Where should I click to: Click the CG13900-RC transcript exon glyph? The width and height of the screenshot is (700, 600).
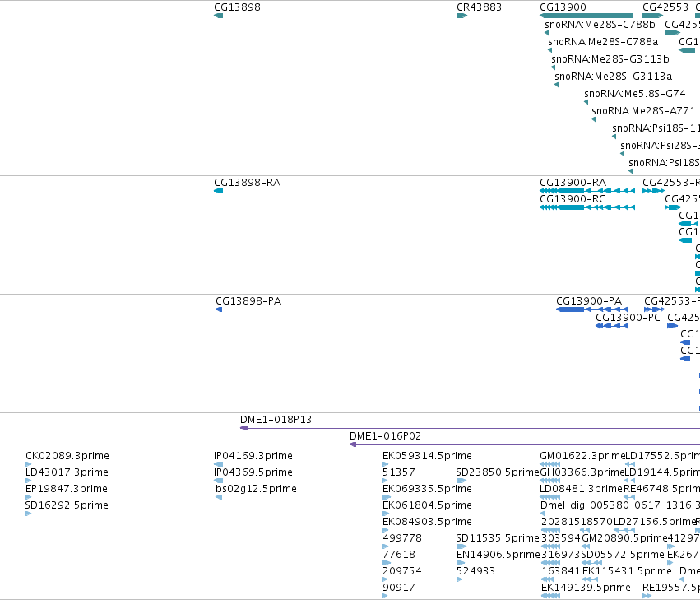click(x=572, y=207)
